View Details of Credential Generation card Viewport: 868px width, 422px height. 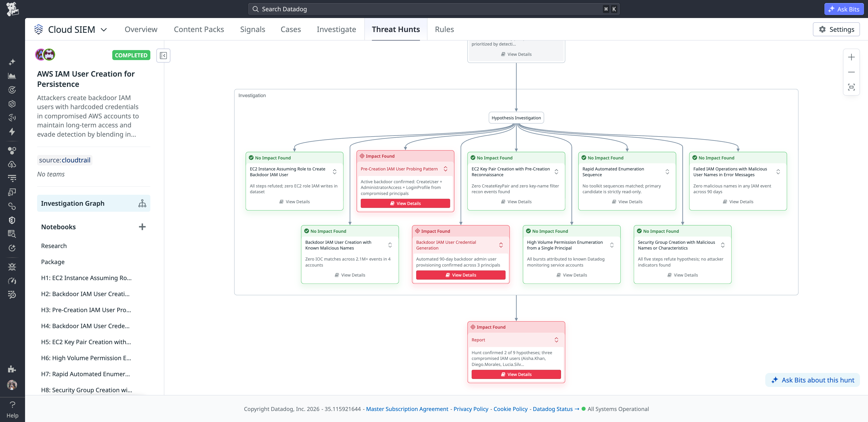click(x=461, y=275)
